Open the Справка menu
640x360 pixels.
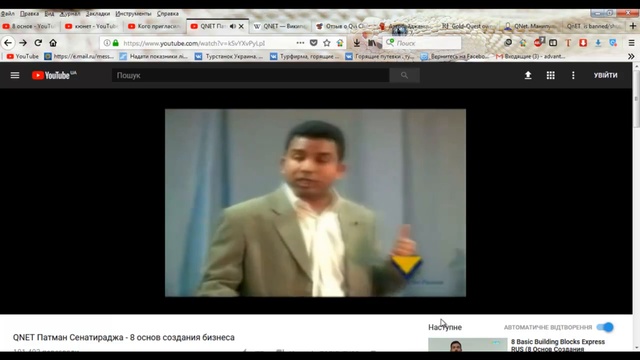click(168, 13)
